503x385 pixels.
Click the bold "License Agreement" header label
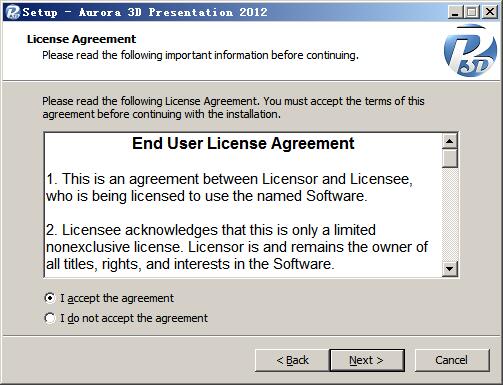[81, 39]
